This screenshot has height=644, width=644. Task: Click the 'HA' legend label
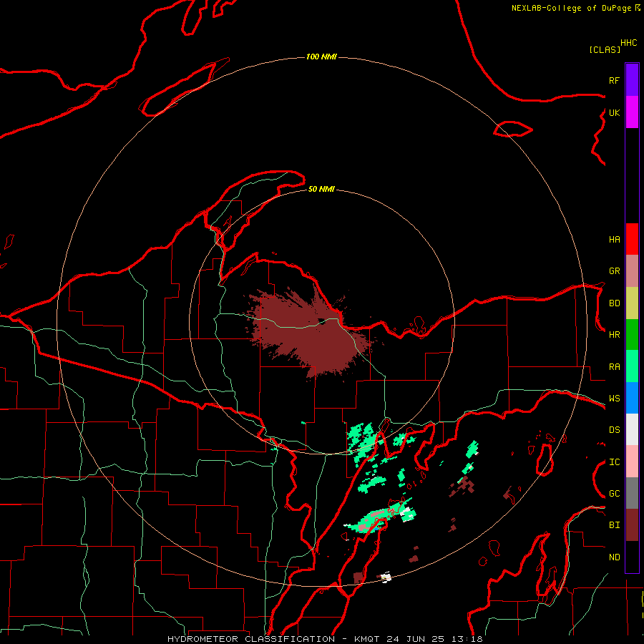(614, 240)
